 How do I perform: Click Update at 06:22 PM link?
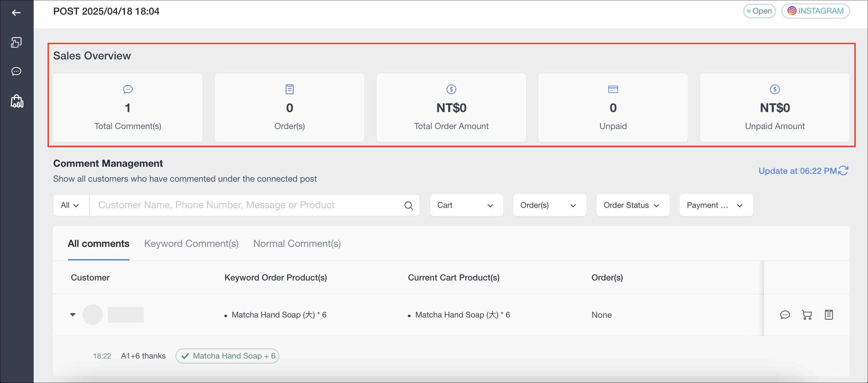[x=798, y=171]
